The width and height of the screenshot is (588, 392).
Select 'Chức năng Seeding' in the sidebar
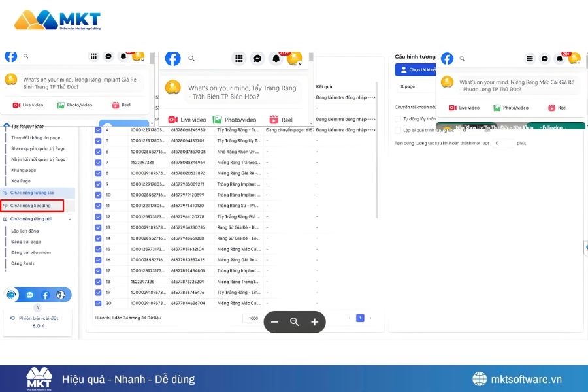(x=33, y=206)
